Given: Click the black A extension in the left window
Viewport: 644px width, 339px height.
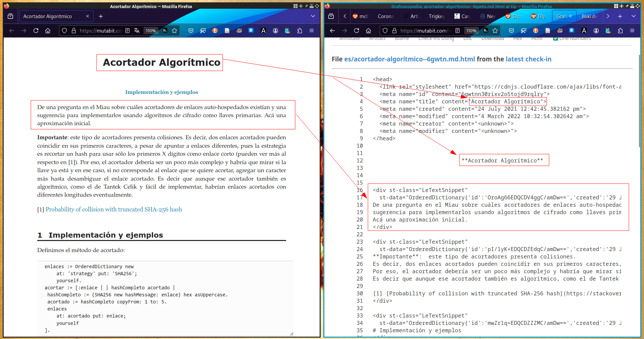Looking at the screenshot, I should click(x=263, y=31).
